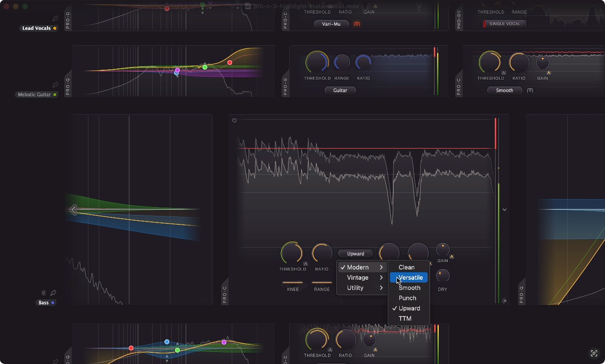Click sidechain icon next to Vari-Mu button
605x364 pixels.
point(357,24)
